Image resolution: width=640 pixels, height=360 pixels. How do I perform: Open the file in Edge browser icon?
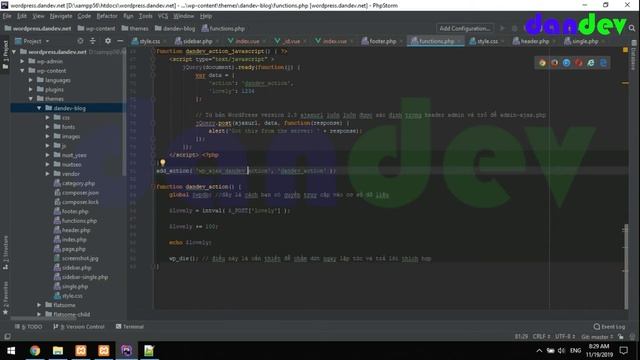pos(603,63)
